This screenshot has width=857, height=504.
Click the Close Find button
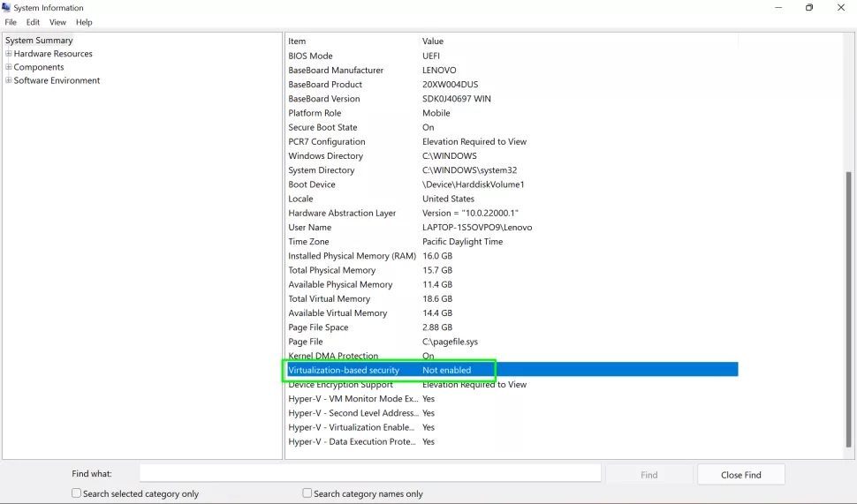click(x=740, y=475)
